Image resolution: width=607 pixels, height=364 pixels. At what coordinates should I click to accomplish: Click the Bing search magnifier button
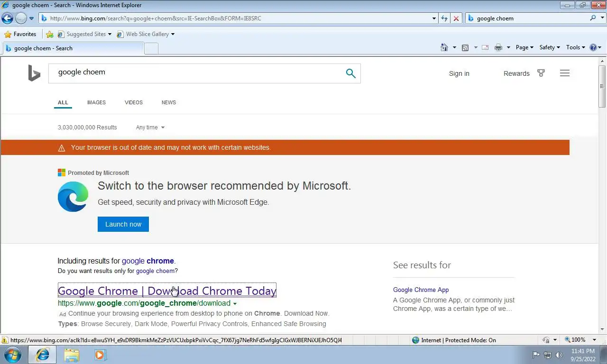point(350,73)
